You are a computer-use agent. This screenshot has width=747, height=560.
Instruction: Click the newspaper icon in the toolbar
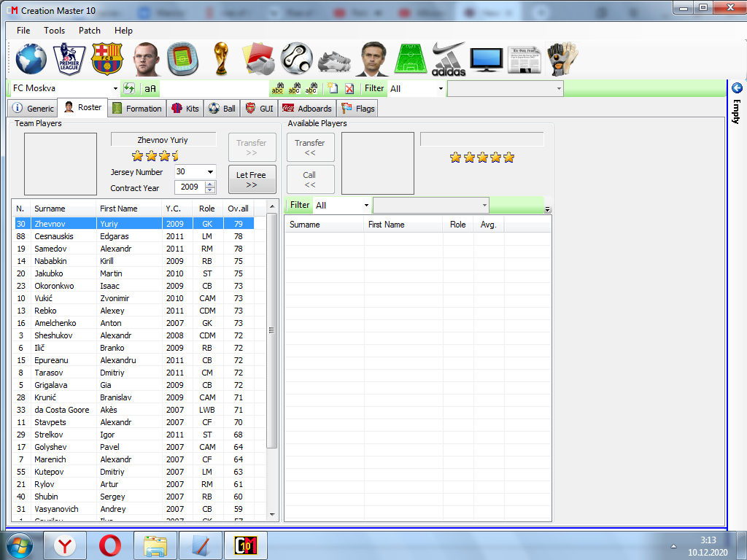525,58
